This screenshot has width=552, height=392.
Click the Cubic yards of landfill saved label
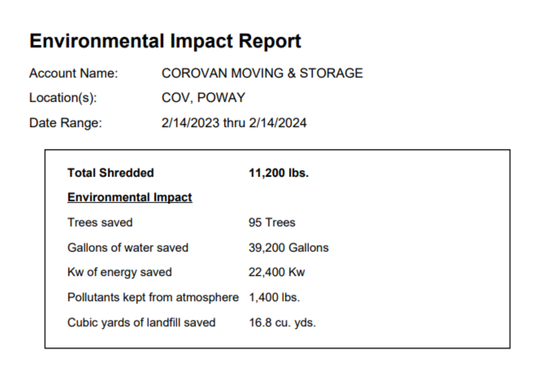[x=141, y=323]
